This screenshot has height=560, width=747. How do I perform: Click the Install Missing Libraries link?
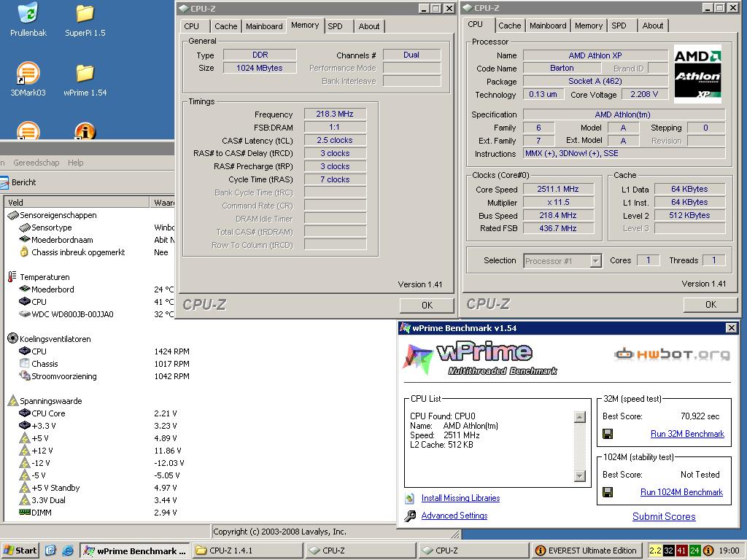(460, 498)
